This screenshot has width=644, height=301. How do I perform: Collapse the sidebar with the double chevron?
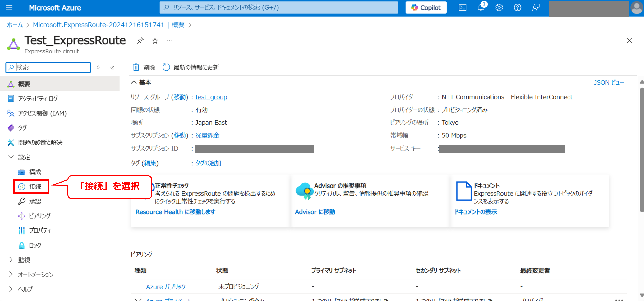(x=112, y=67)
